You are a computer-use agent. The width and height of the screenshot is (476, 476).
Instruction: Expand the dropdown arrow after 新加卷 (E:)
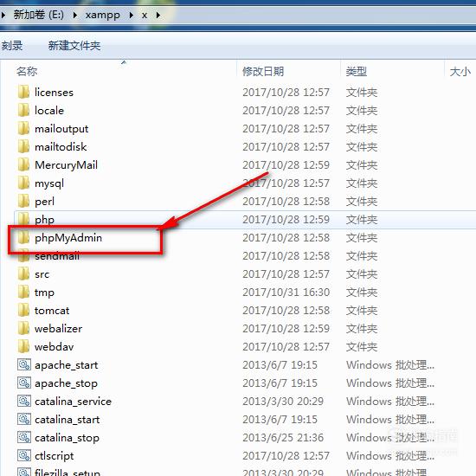click(74, 15)
